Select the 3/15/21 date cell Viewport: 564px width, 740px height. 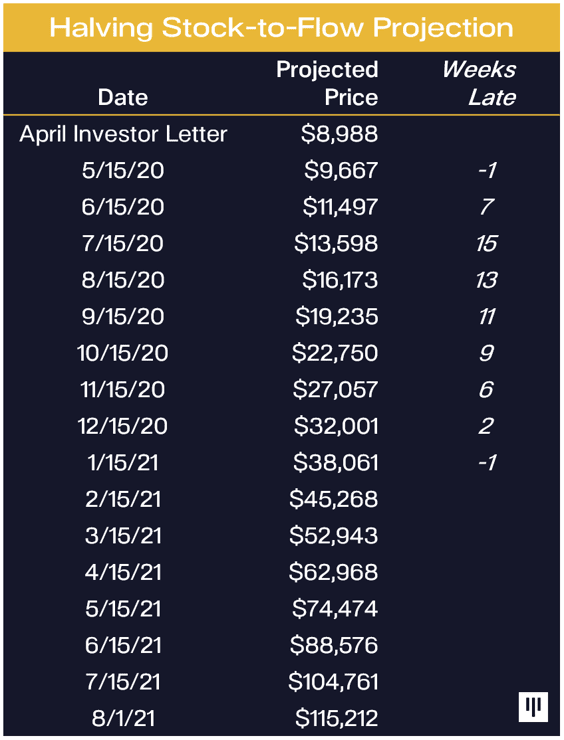123,536
